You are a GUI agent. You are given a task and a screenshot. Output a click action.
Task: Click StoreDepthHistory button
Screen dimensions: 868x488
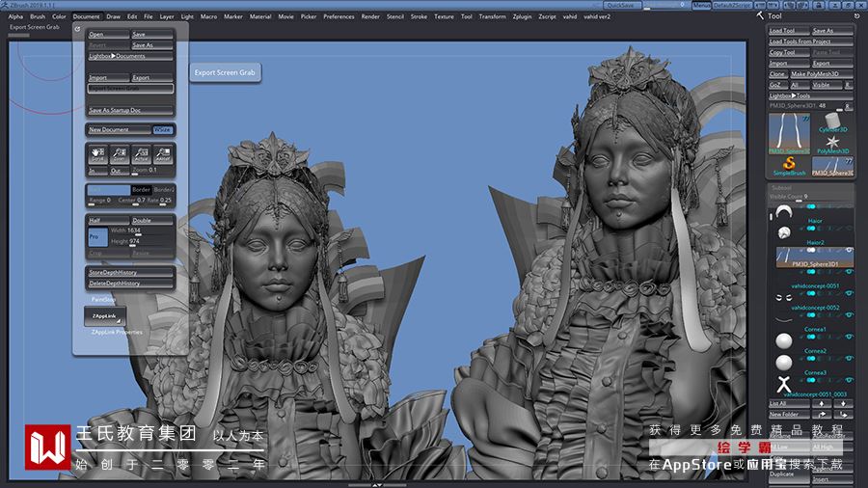pos(130,272)
